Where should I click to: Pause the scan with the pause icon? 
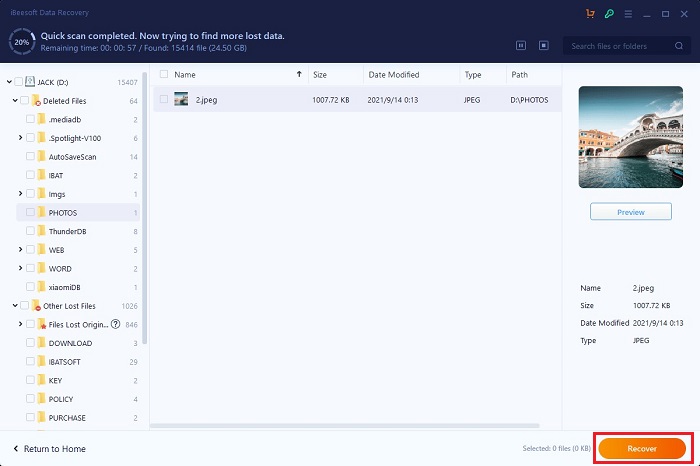coord(521,45)
